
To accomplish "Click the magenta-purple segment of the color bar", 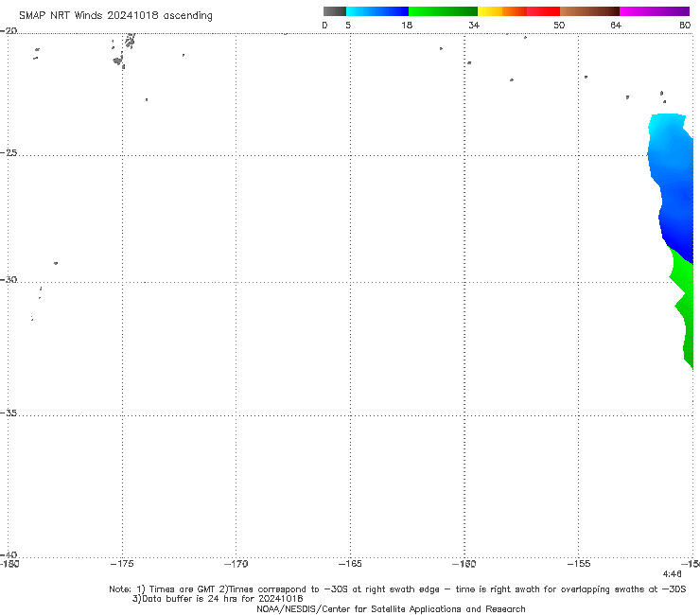I will coord(655,11).
